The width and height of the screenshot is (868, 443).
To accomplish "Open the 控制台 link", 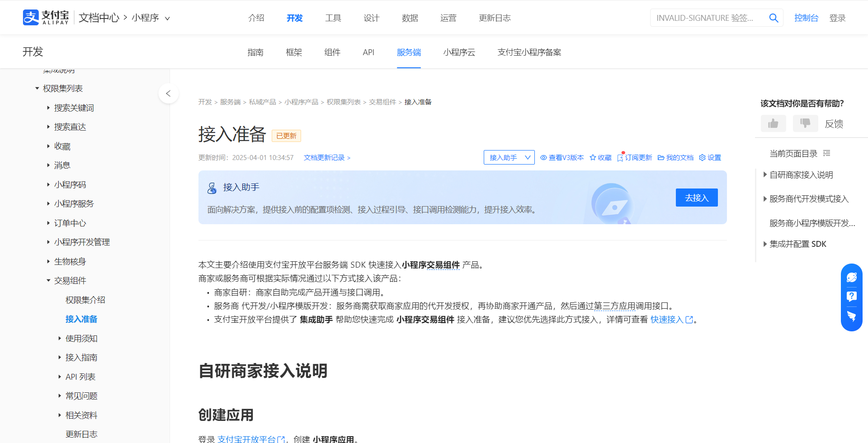I will [806, 18].
